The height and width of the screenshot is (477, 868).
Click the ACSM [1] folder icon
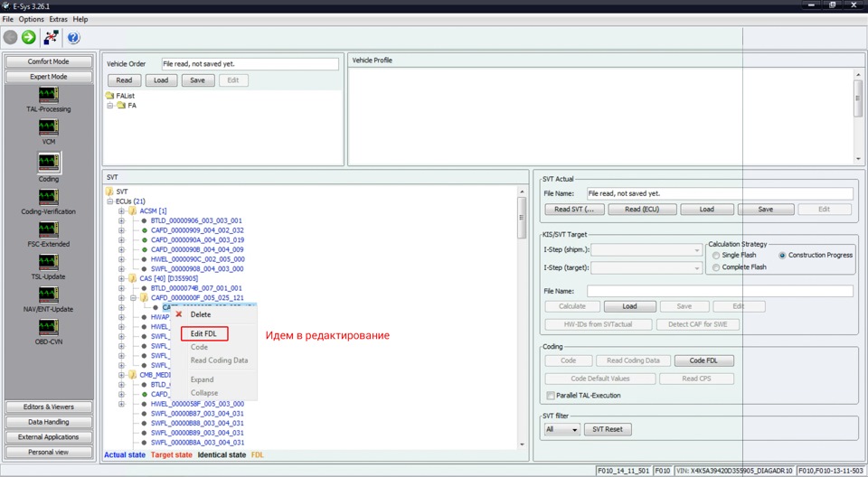click(133, 210)
